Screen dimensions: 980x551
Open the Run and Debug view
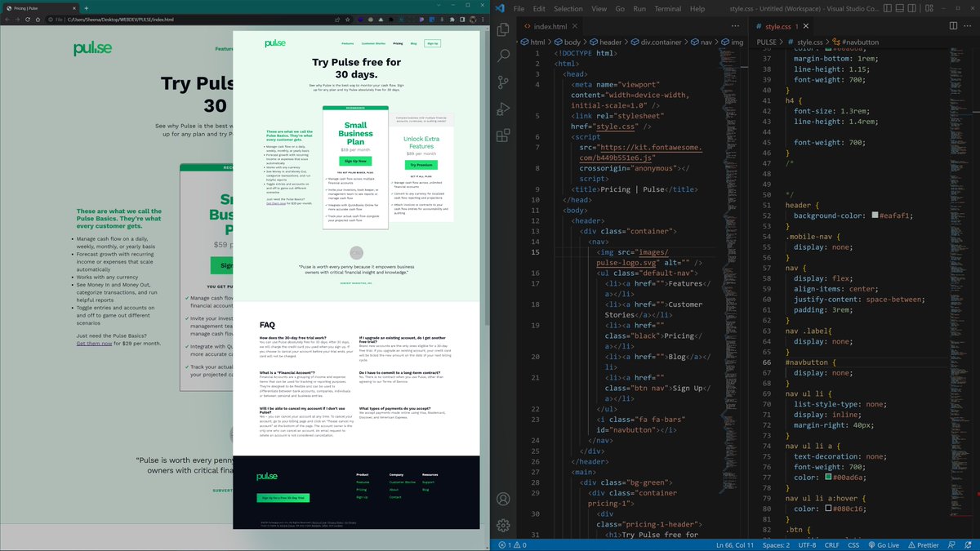point(504,110)
